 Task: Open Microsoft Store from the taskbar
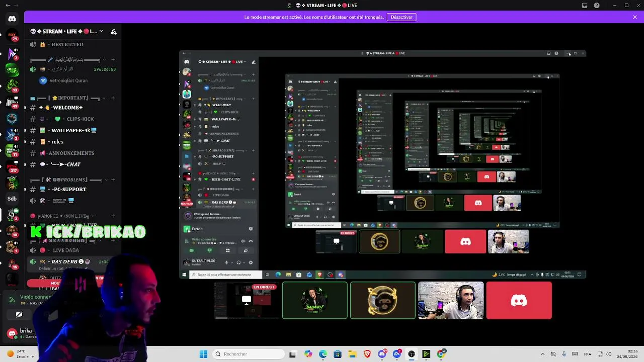click(338, 354)
